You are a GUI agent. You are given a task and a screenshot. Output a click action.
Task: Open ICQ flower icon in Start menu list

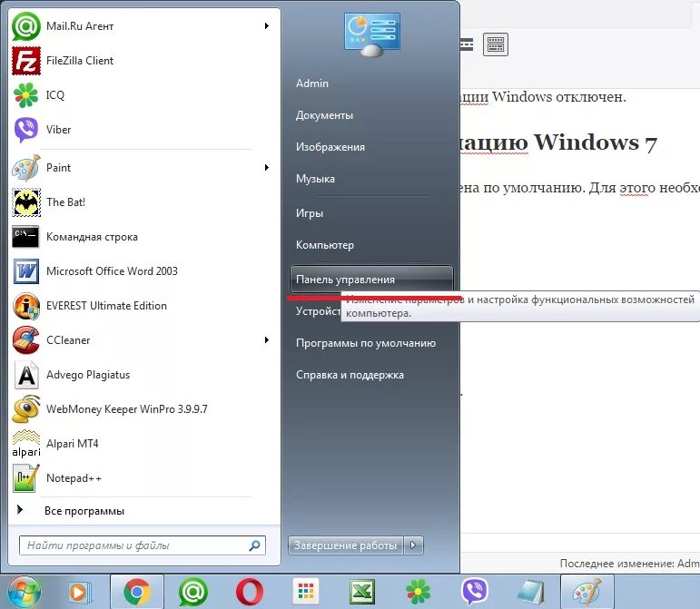pos(26,95)
